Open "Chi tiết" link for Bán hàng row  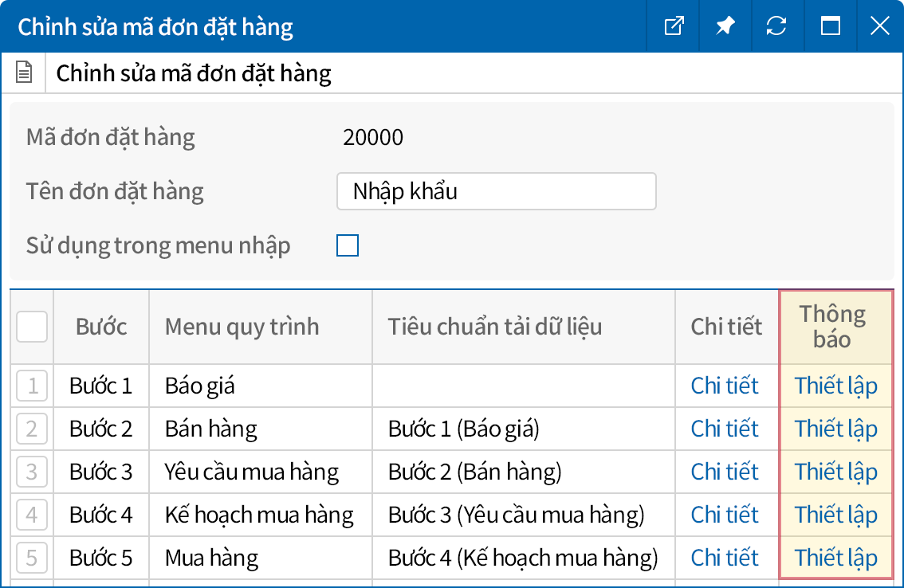click(x=725, y=429)
